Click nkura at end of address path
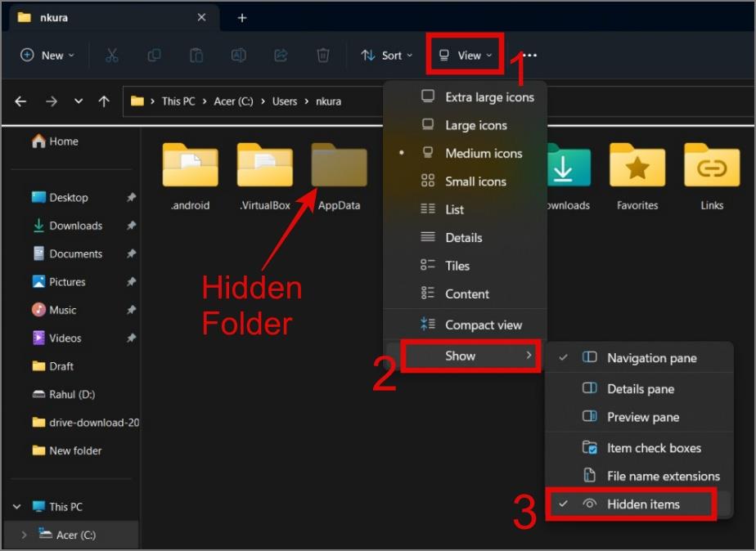This screenshot has height=551, width=756. 328,101
